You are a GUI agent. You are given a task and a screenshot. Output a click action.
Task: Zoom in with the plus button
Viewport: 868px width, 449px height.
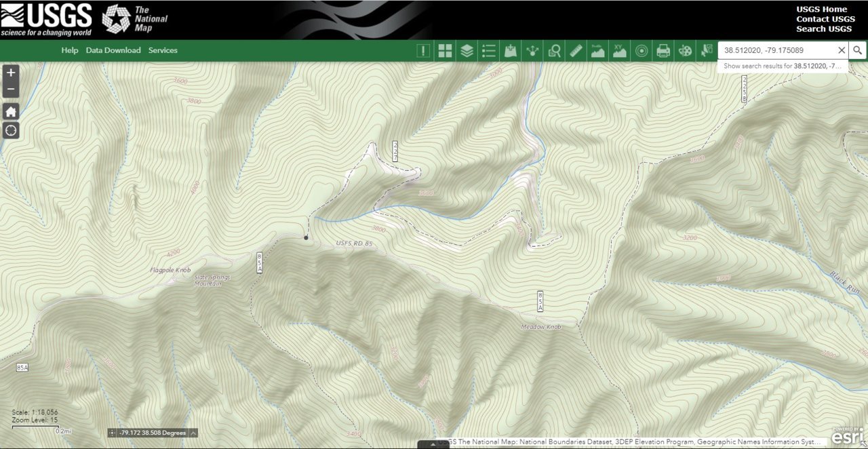coord(11,73)
